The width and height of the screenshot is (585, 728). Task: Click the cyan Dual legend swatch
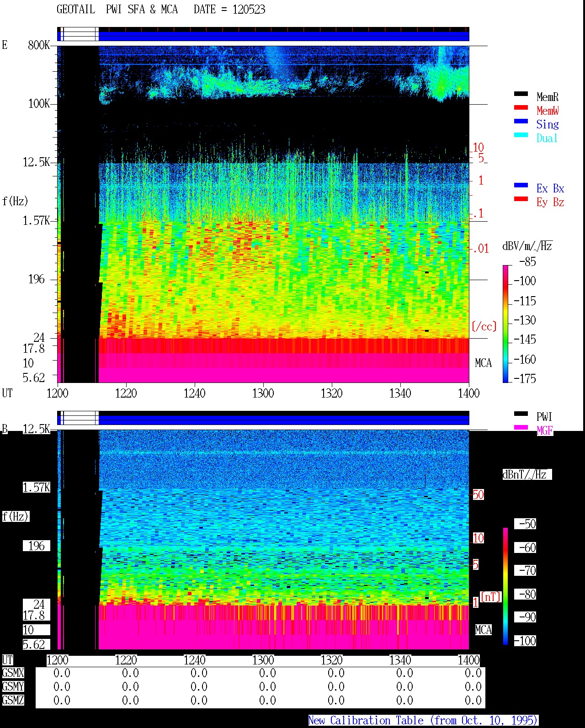click(x=521, y=135)
